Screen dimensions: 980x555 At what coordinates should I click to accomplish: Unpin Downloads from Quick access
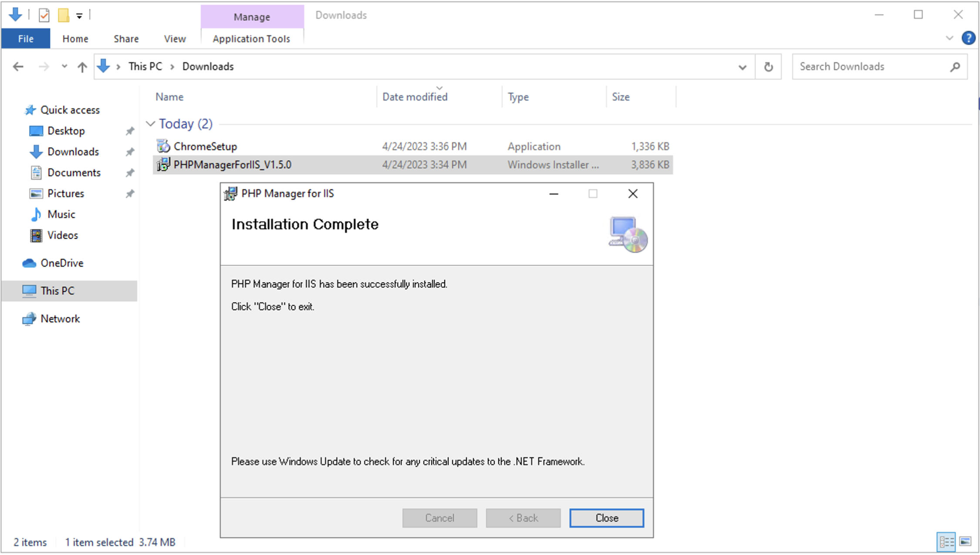click(x=129, y=152)
